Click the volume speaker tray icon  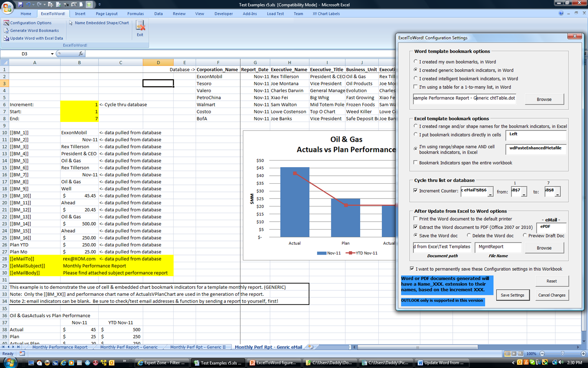pos(561,362)
